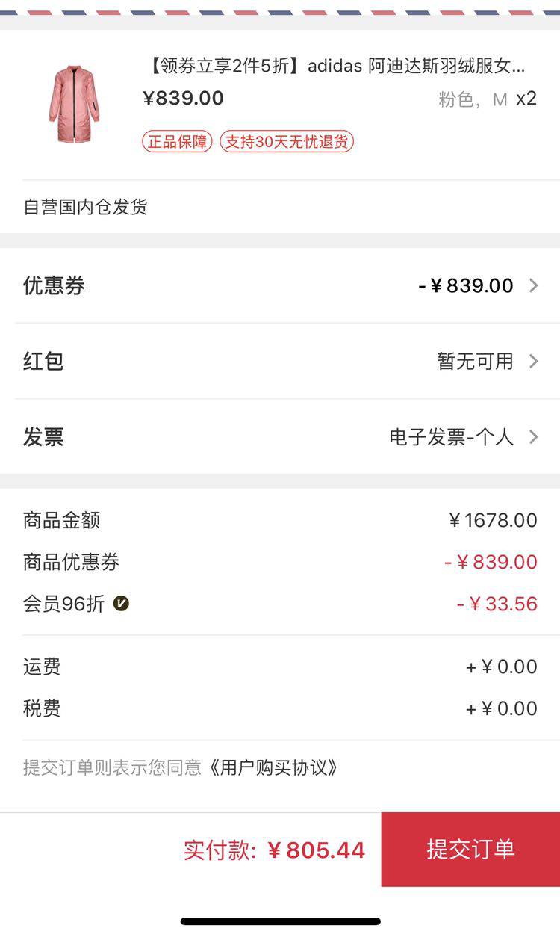Tap the 支持30天无忧退货 return badge

286,141
